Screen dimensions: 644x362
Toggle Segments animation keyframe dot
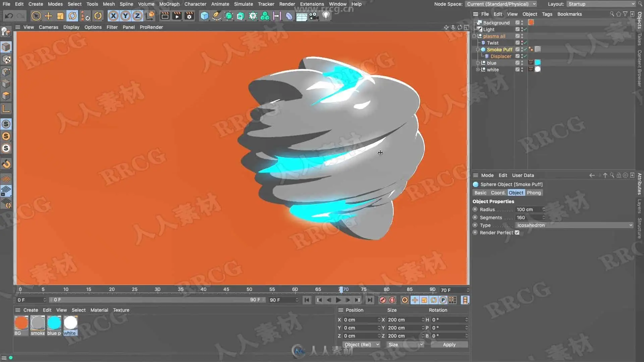click(x=475, y=218)
